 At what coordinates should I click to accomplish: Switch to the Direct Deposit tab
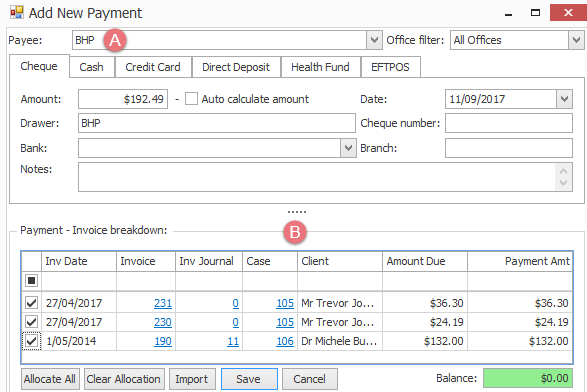tap(236, 67)
